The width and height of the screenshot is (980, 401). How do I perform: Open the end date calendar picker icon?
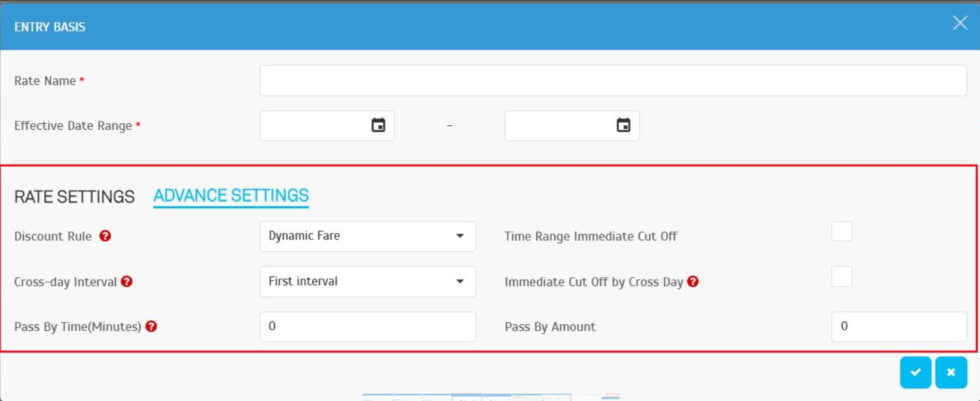pyautogui.click(x=623, y=125)
